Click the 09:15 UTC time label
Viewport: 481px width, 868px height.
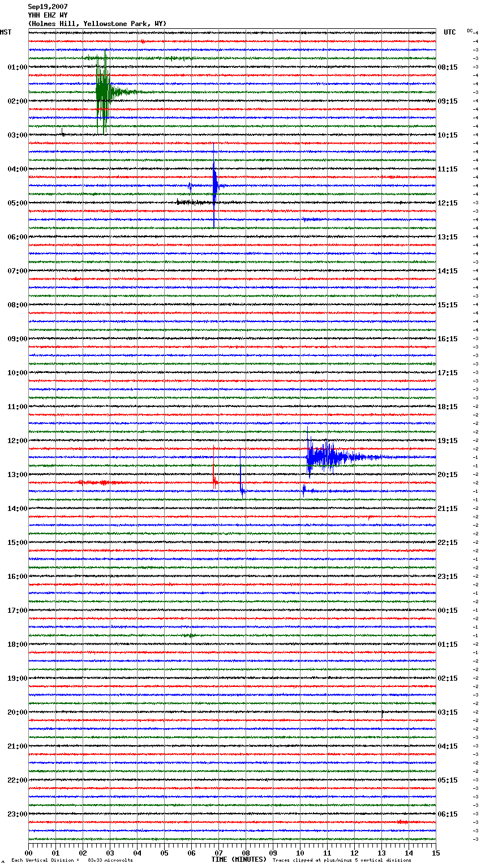pos(448,101)
